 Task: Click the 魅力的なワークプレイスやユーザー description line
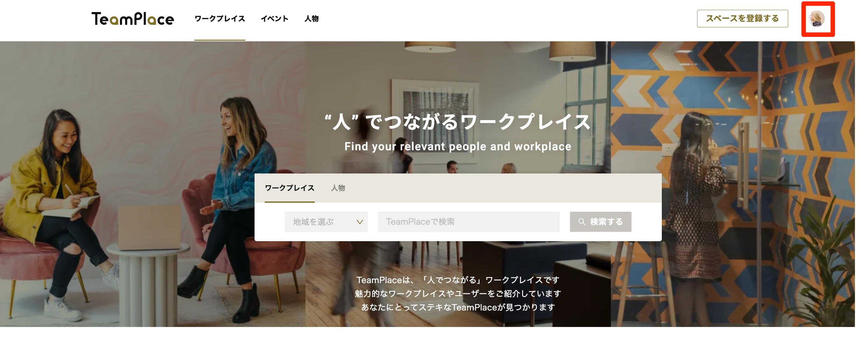[458, 294]
